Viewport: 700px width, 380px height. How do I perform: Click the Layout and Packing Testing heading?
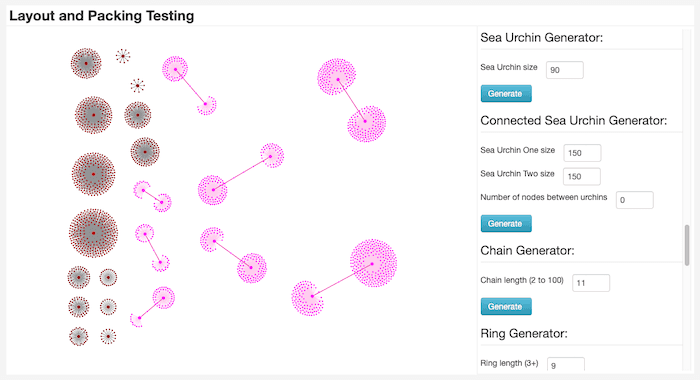tap(101, 16)
